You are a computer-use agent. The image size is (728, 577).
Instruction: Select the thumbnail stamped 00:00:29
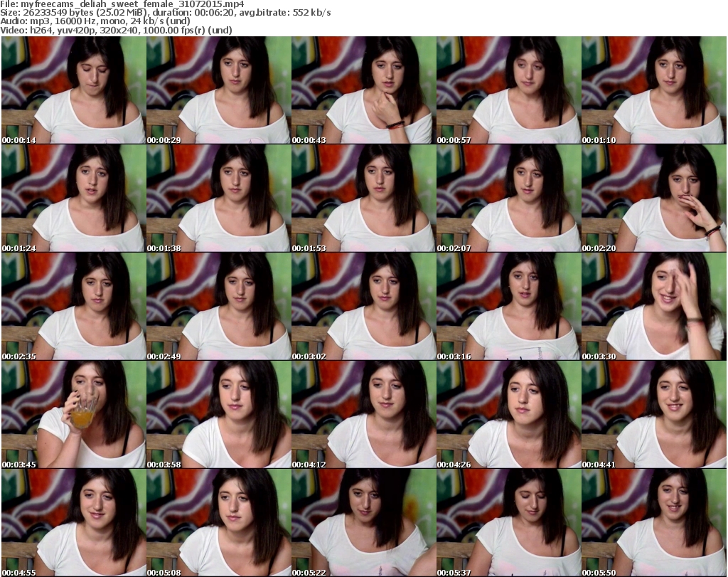pyautogui.click(x=219, y=90)
